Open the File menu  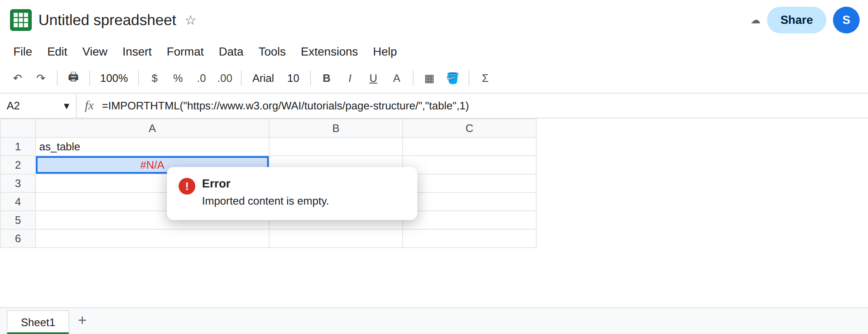[23, 51]
